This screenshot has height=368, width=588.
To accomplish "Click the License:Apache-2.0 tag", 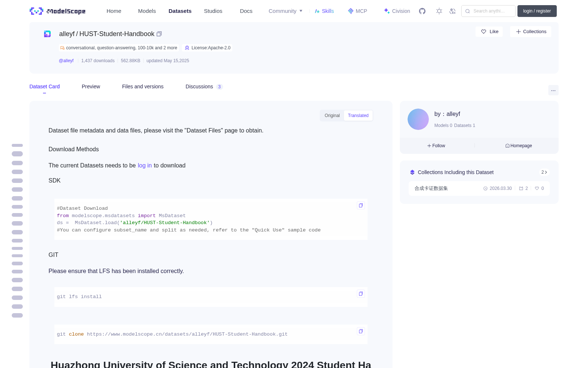I will tap(208, 48).
